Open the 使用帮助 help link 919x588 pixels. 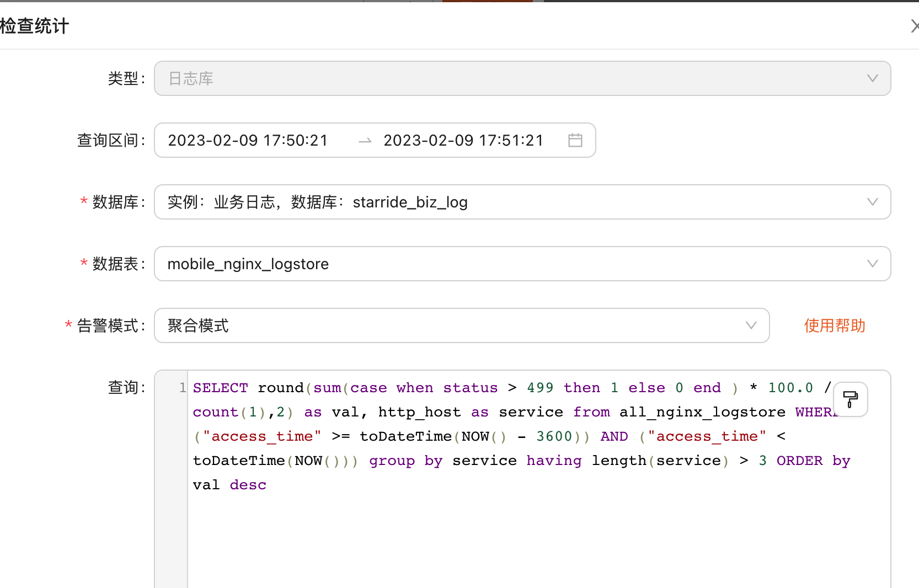[x=834, y=325]
